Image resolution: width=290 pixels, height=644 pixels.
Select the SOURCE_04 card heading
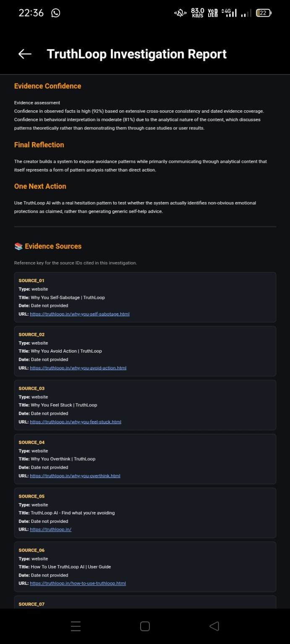[x=31, y=442]
